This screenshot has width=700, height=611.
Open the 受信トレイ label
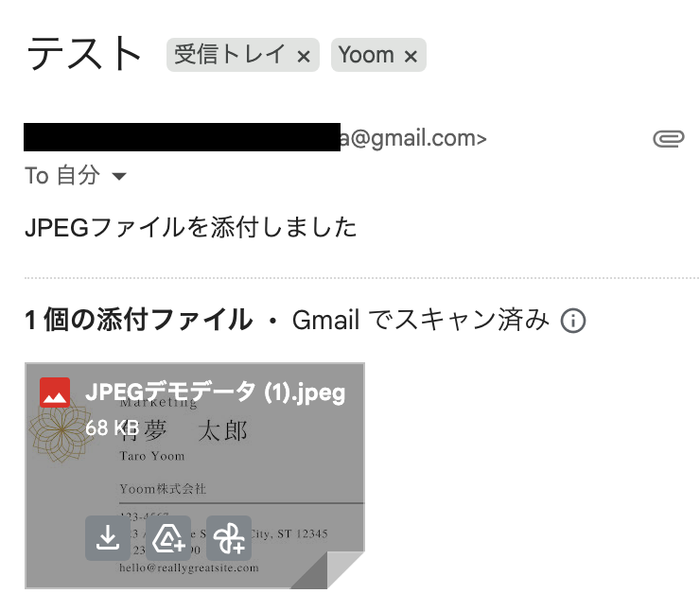click(230, 55)
